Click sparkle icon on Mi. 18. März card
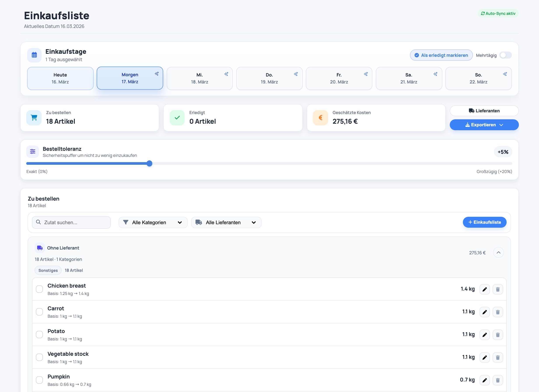This screenshot has width=539, height=392. [x=226, y=74]
